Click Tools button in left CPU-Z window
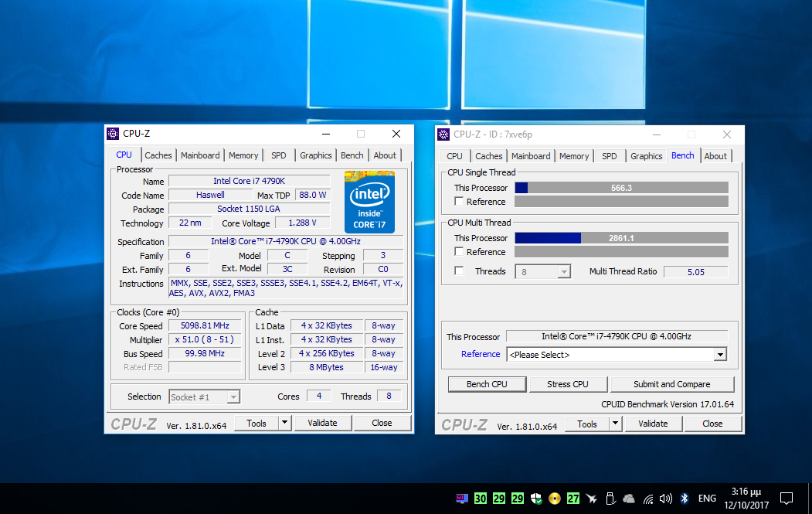 point(257,423)
